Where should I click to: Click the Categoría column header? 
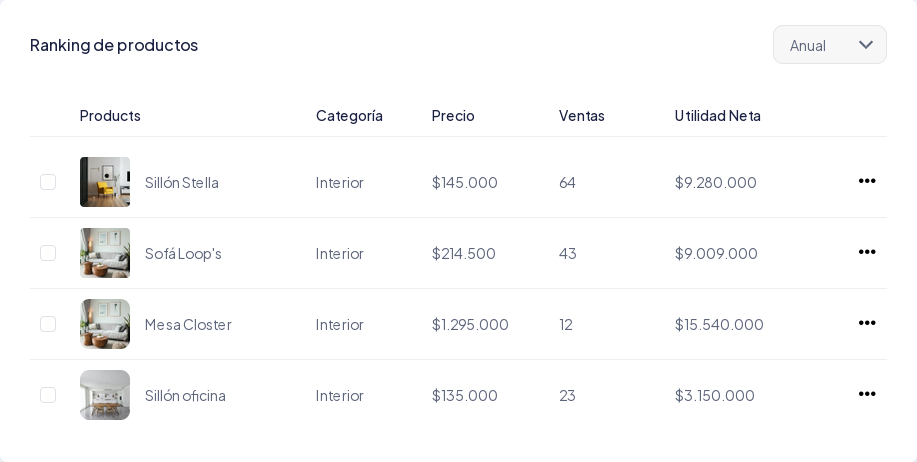point(349,115)
